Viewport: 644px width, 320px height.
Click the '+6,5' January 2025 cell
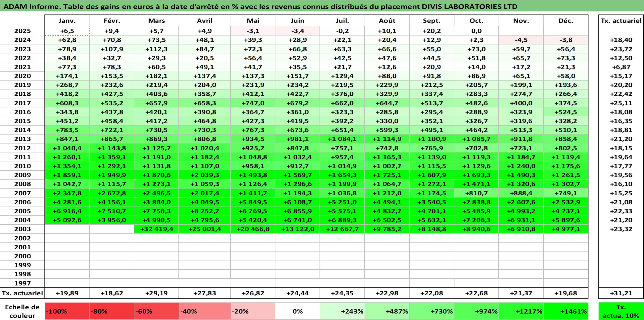(67, 31)
